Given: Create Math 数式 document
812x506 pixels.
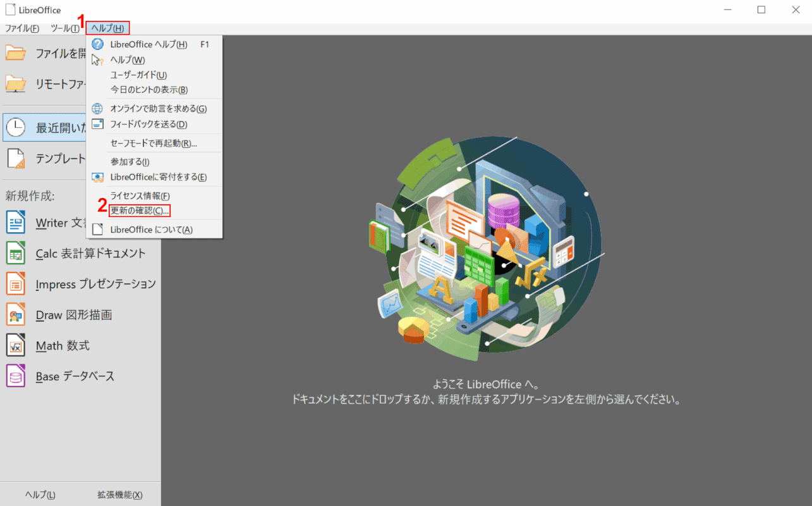Looking at the screenshot, I should [x=63, y=345].
